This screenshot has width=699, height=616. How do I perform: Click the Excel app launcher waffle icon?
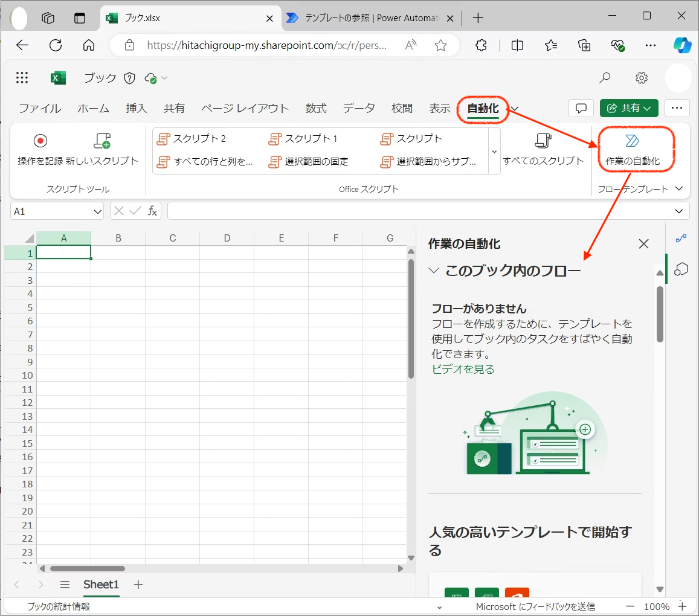pos(22,78)
